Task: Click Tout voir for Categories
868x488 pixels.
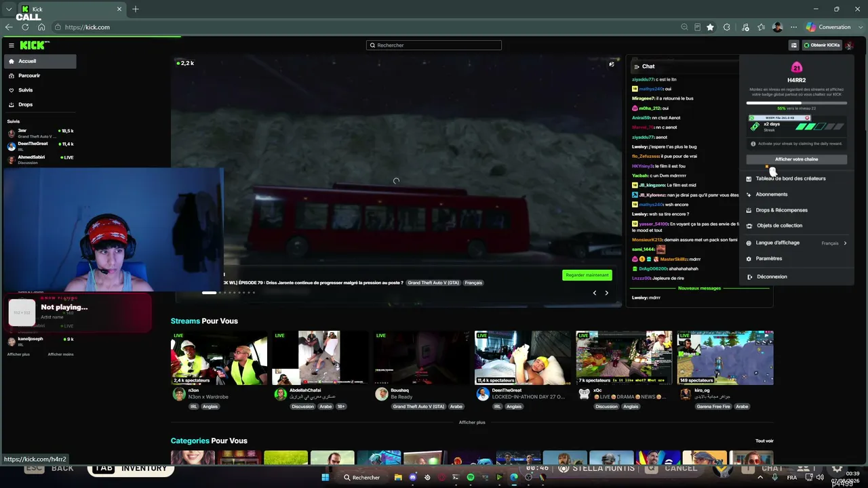Action: [x=764, y=441]
